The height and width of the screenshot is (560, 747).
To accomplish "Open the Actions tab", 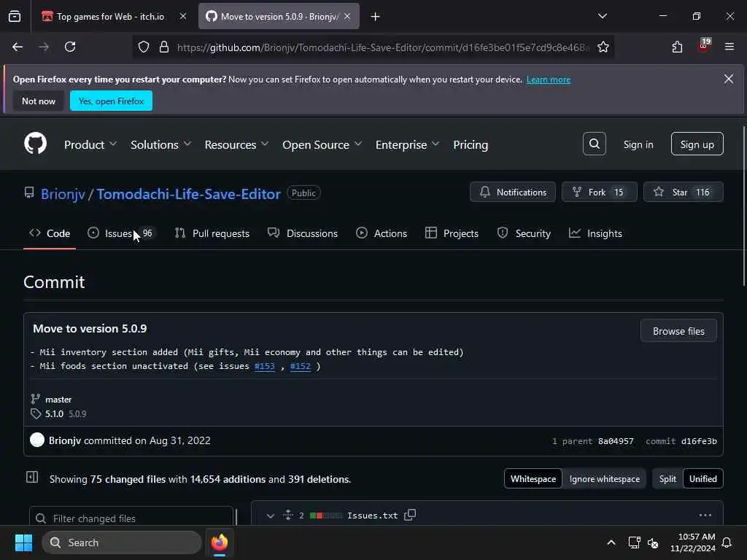I will point(381,233).
